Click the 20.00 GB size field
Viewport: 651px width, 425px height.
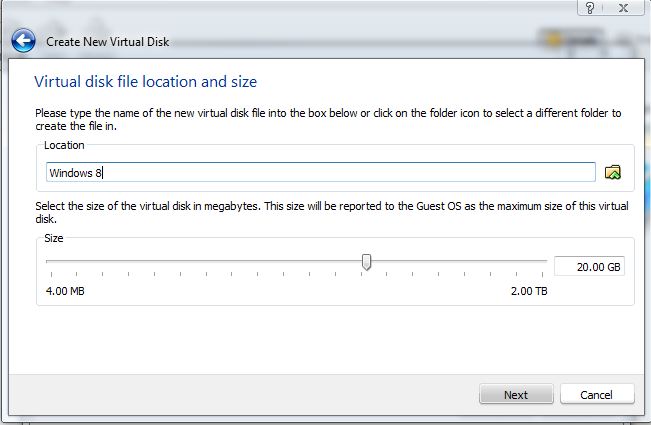588,266
